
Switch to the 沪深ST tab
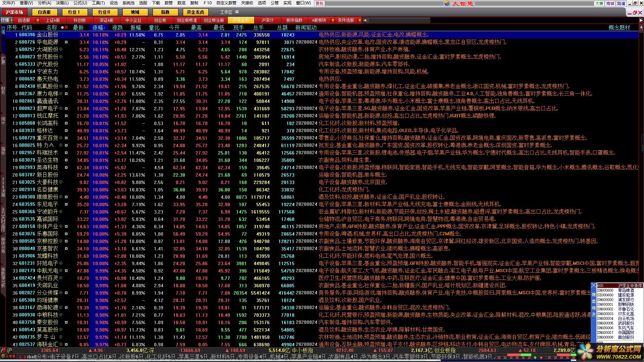(268, 20)
